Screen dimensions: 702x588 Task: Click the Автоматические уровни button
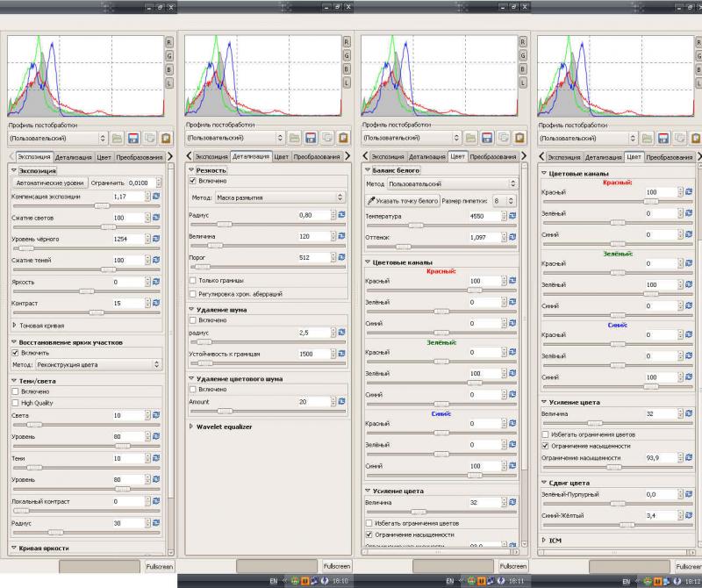pyautogui.click(x=50, y=183)
